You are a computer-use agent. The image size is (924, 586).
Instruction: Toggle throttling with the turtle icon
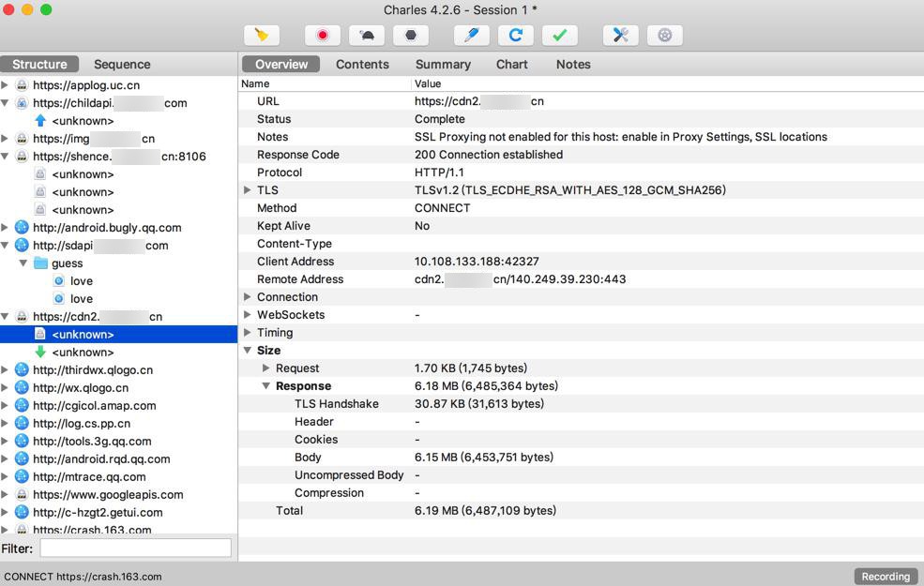point(367,36)
